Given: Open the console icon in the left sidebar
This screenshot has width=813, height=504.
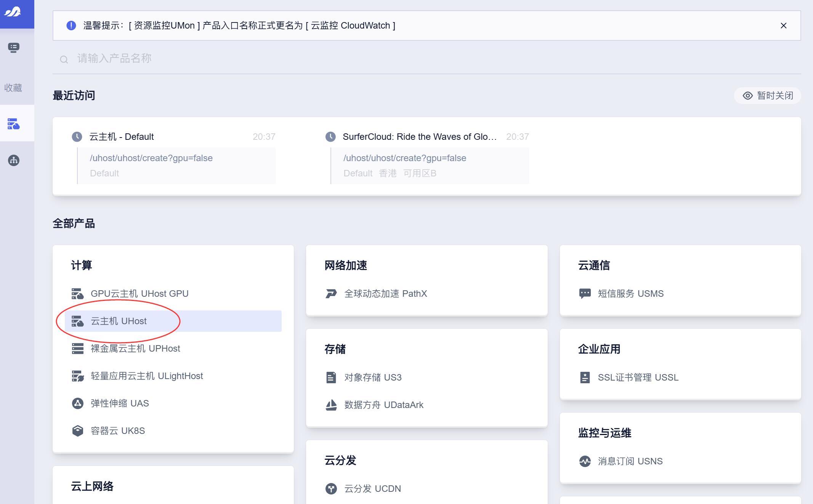Looking at the screenshot, I should (14, 48).
